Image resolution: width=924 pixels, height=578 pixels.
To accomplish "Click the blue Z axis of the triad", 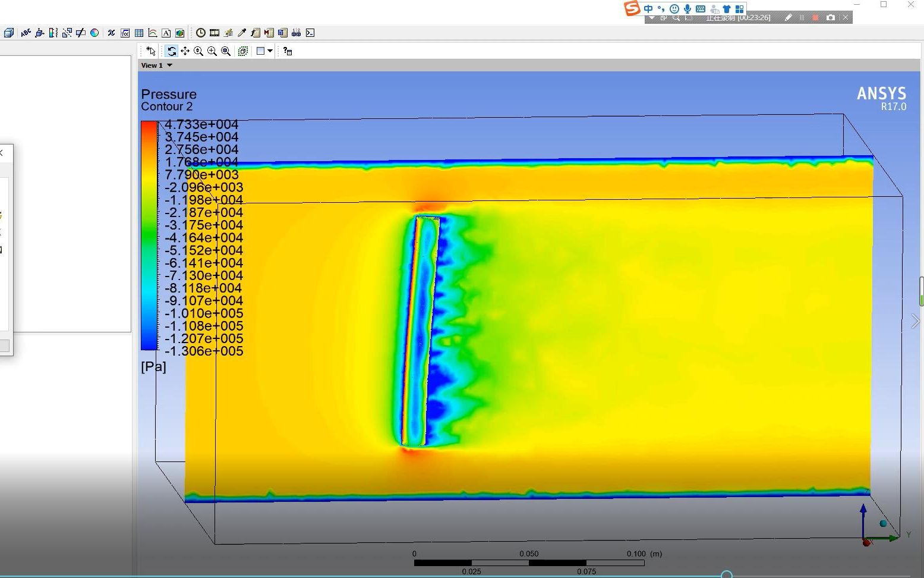I will [863, 521].
